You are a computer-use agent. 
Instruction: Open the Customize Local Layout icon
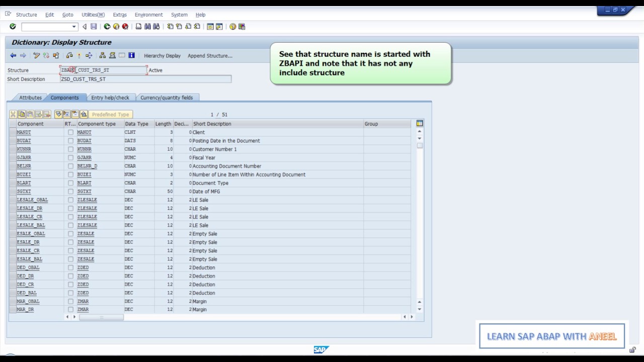coord(242,27)
